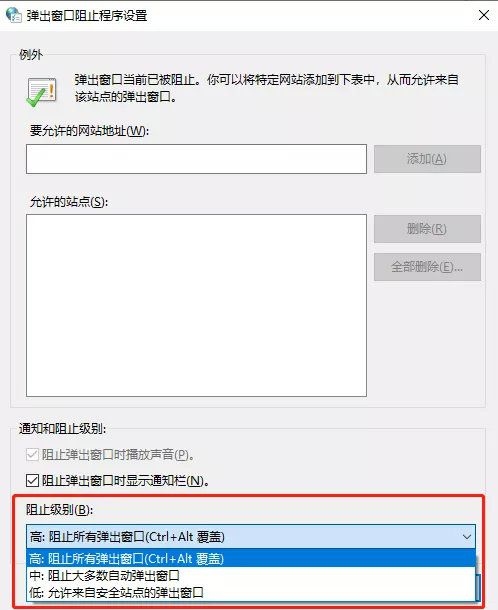
Task: Collapse dropdown using its chevron arrow
Action: point(466,537)
